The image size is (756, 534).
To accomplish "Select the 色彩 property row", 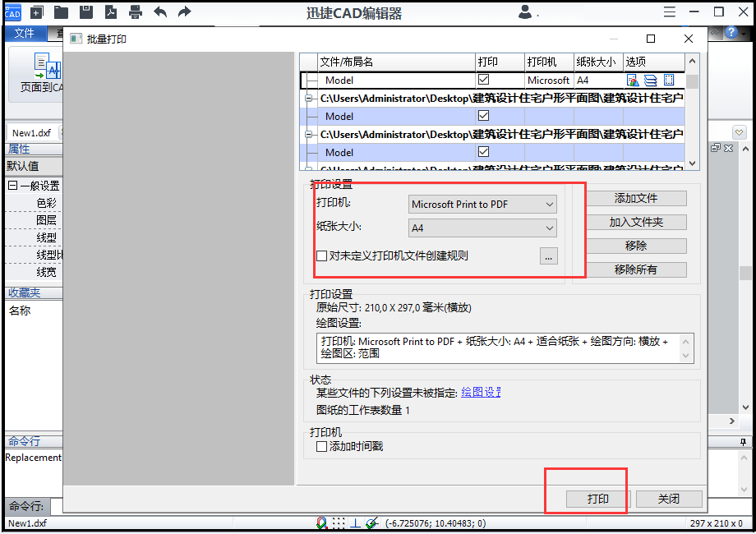I will [x=34, y=203].
